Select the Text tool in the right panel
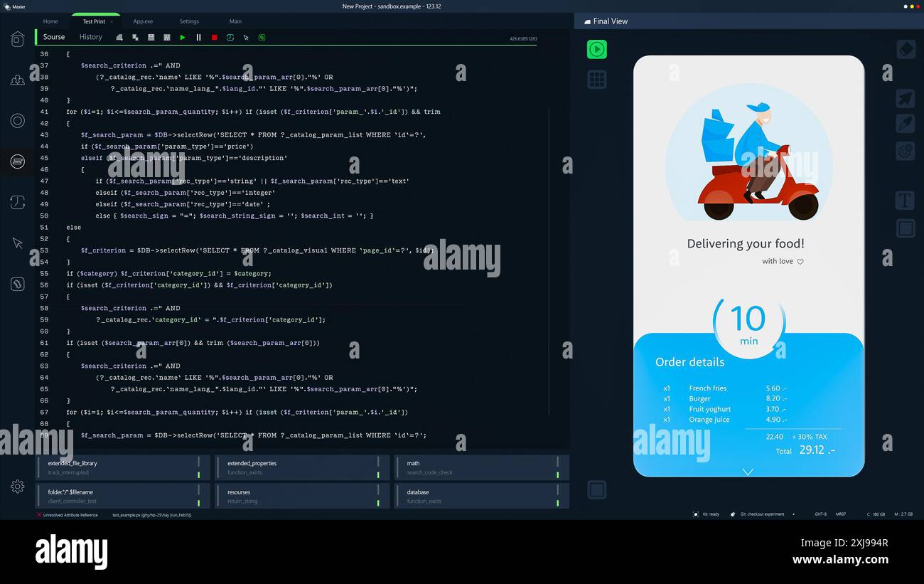This screenshot has height=584, width=924. tap(905, 201)
